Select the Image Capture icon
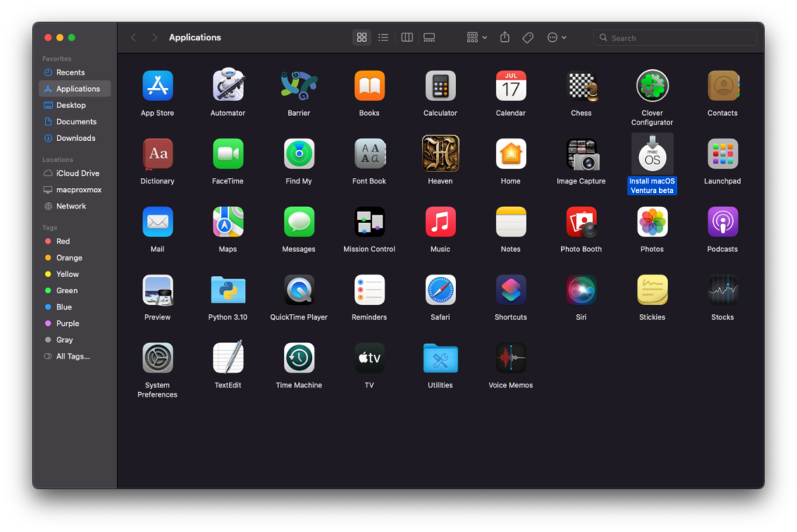 pyautogui.click(x=581, y=154)
